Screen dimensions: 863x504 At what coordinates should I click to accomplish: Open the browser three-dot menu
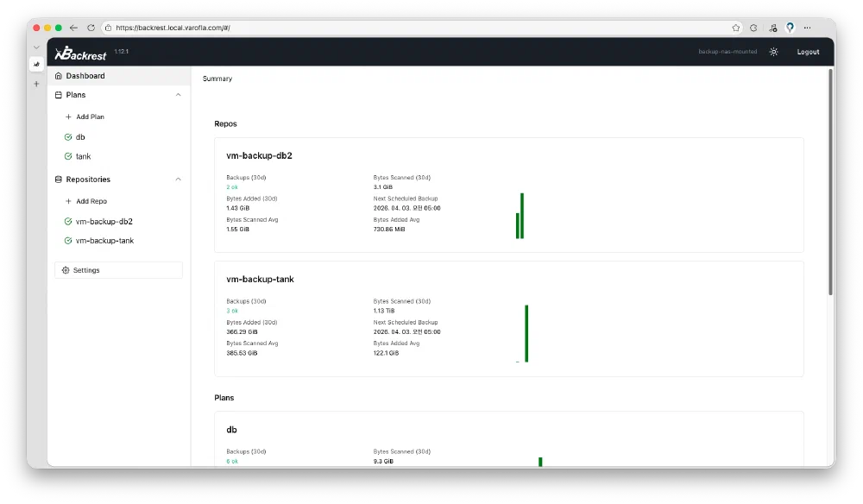(807, 28)
